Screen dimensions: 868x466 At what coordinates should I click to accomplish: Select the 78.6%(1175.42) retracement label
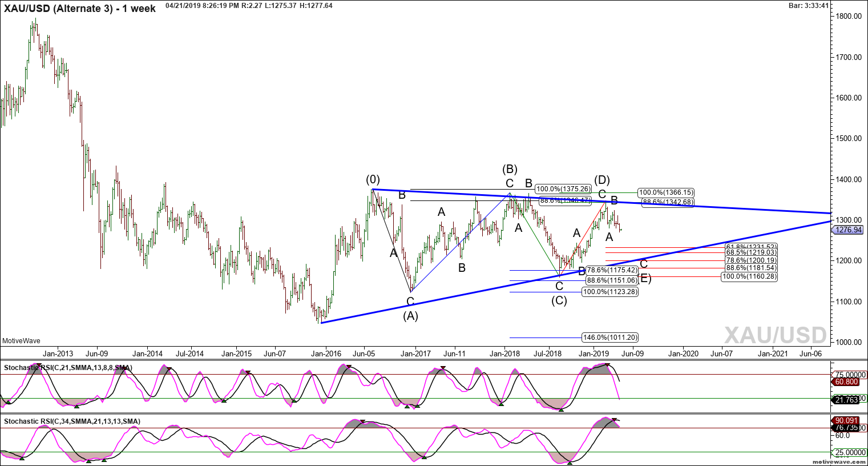(612, 270)
